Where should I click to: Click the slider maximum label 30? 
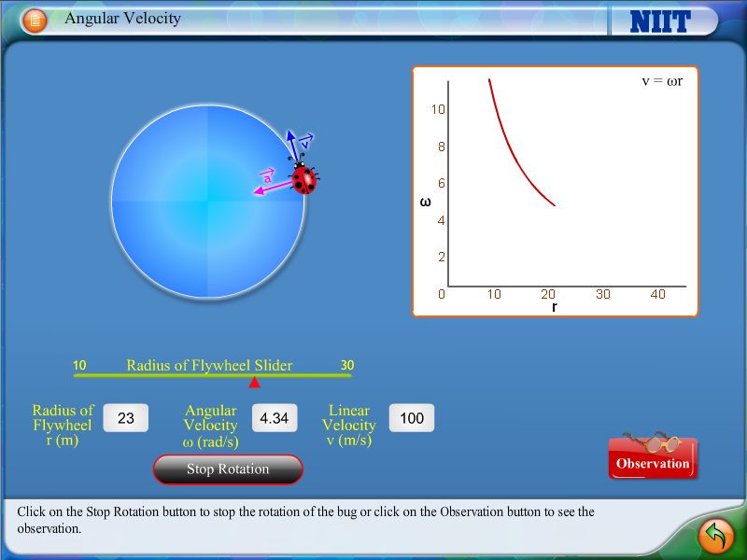click(346, 365)
